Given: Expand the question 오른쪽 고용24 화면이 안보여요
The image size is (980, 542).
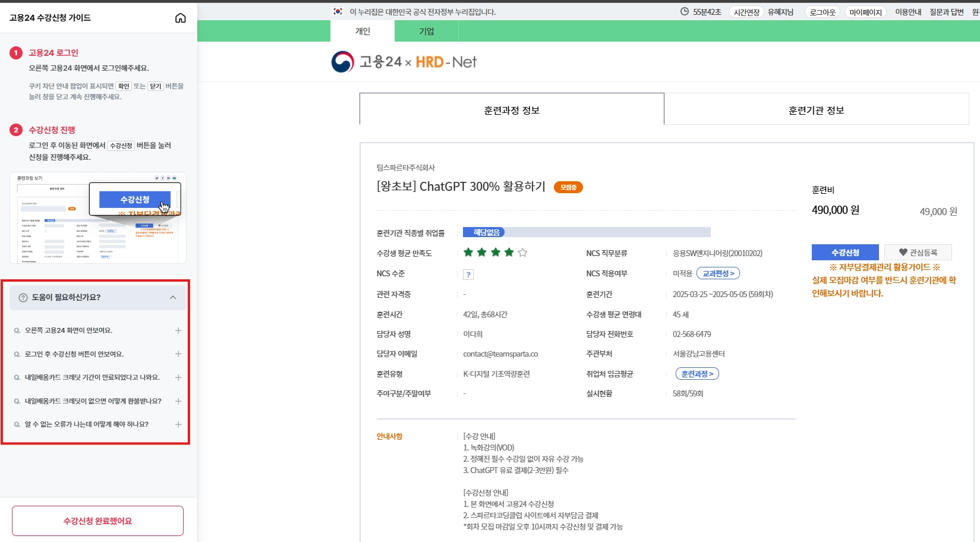Looking at the screenshot, I should 97,330.
